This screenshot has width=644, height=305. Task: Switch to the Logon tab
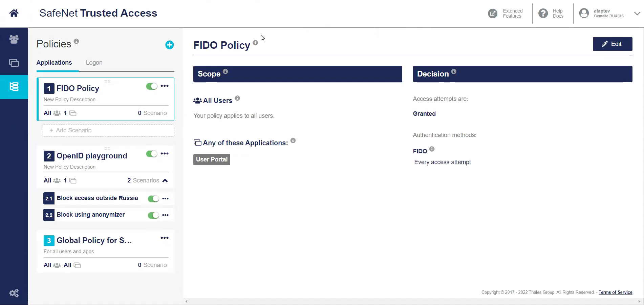[94, 63]
